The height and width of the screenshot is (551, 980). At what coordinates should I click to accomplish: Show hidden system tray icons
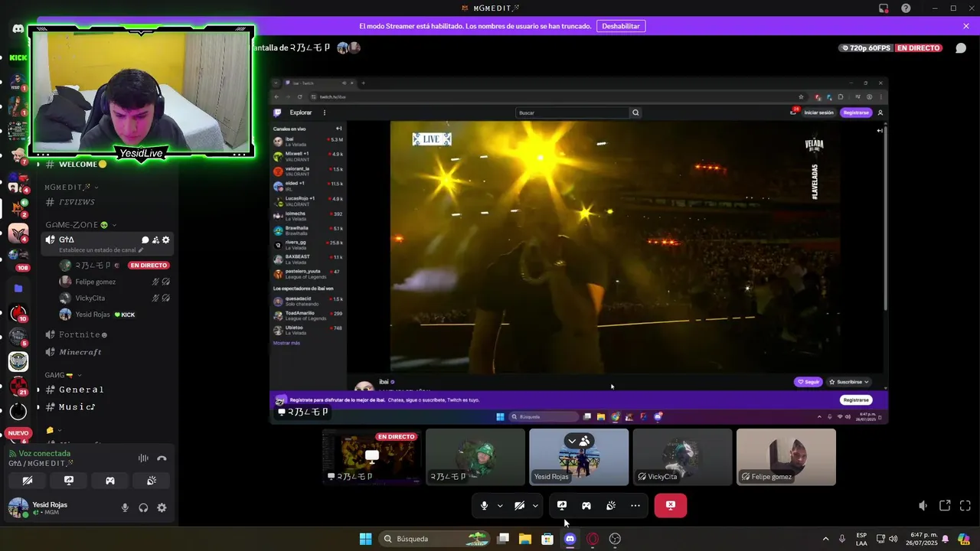tap(825, 539)
